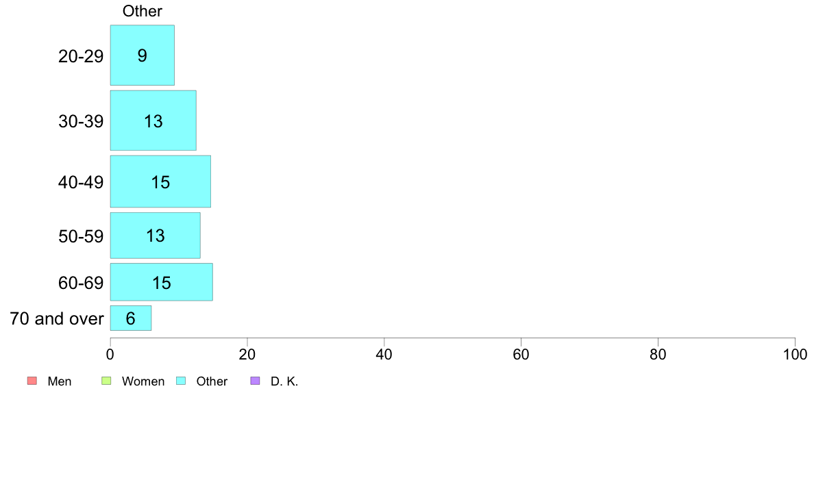Select the 60-69 bar showing 15
This screenshot has height=504, width=814.
162,282
